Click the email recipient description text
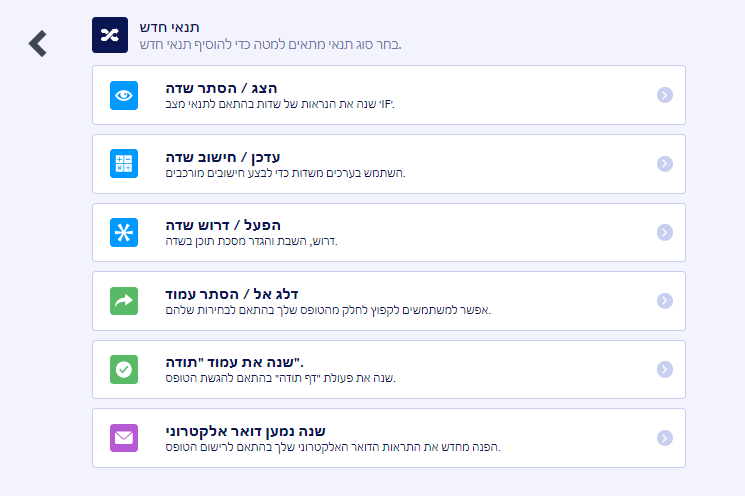Viewport: 745px width, 496px height. [332, 446]
